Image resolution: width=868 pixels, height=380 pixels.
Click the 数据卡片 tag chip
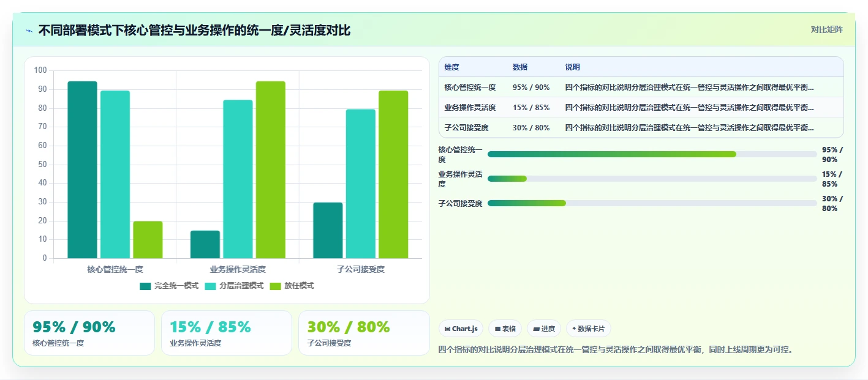(588, 329)
